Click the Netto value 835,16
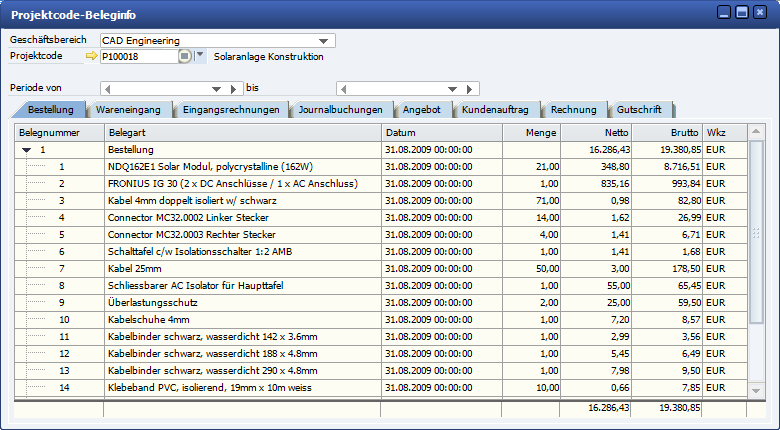Image resolution: width=780 pixels, height=430 pixels. [x=615, y=184]
